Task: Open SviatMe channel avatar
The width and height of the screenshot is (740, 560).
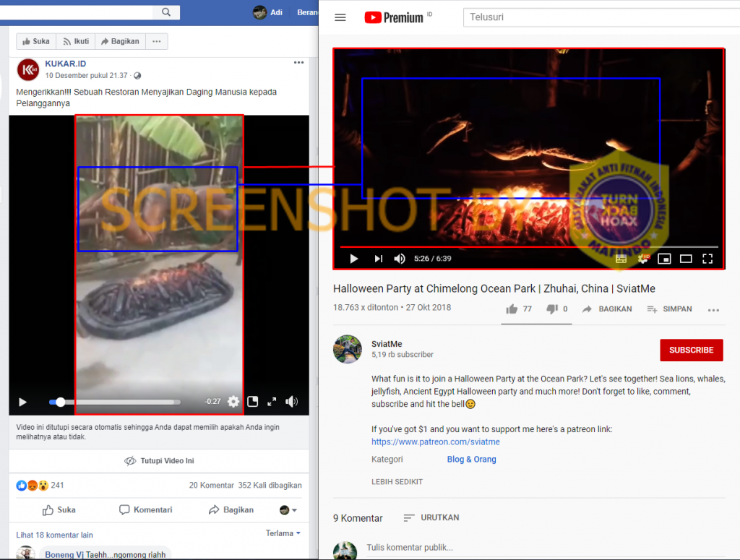Action: [x=348, y=349]
